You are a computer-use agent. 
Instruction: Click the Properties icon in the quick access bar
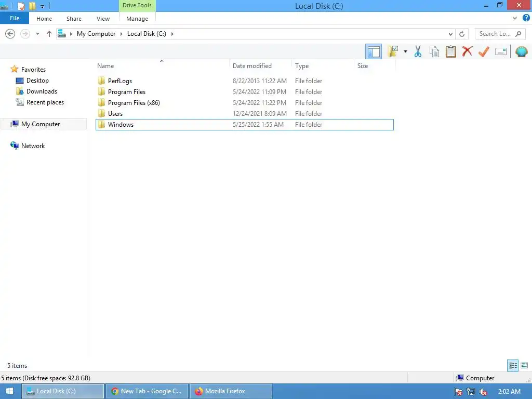tap(21, 6)
